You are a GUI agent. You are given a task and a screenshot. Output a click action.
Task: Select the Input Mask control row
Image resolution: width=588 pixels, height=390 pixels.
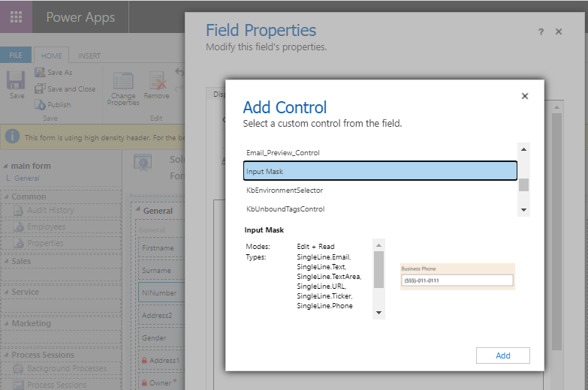[x=380, y=171]
